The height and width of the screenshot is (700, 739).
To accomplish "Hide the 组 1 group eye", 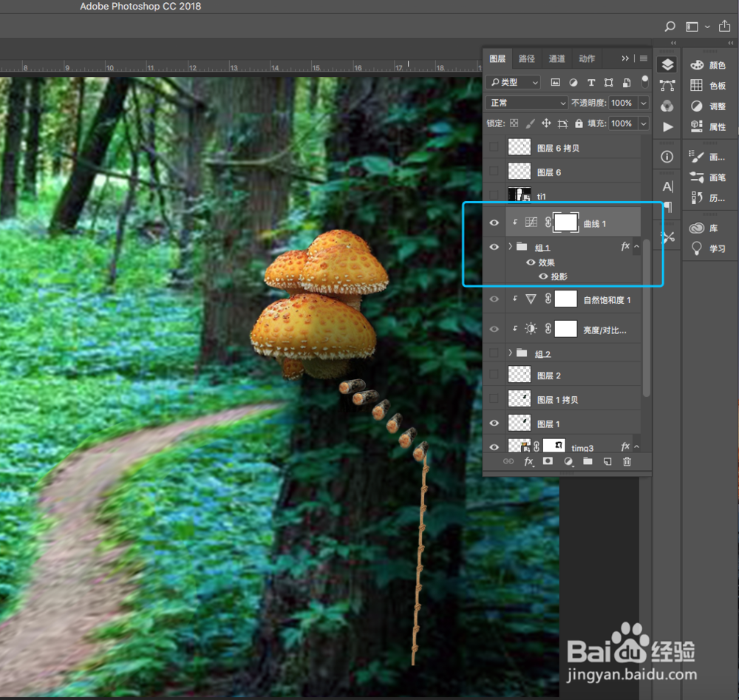I will pos(494,247).
